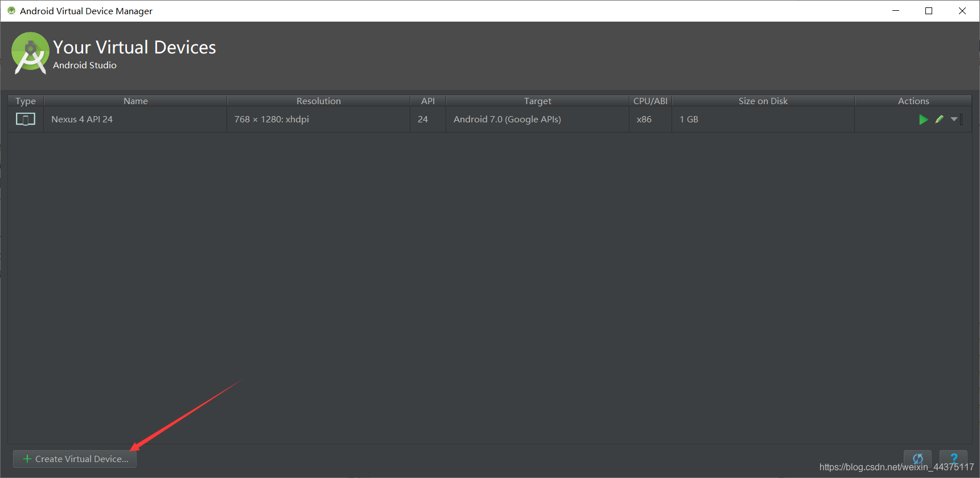Minimize the AVD Manager window
Image resolution: width=980 pixels, height=478 pixels.
point(896,11)
